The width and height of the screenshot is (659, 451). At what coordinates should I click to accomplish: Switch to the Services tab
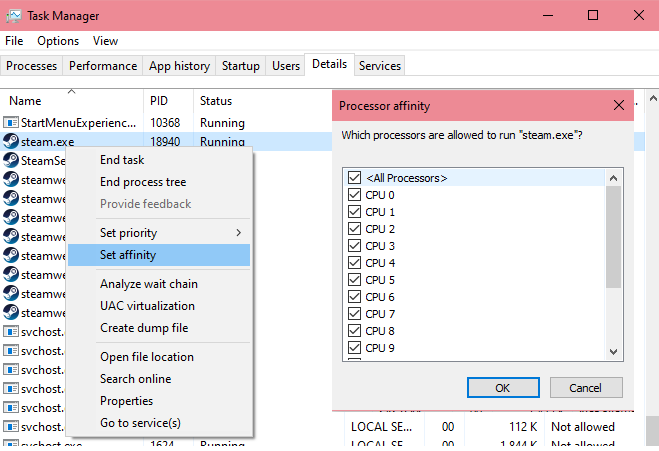(380, 66)
